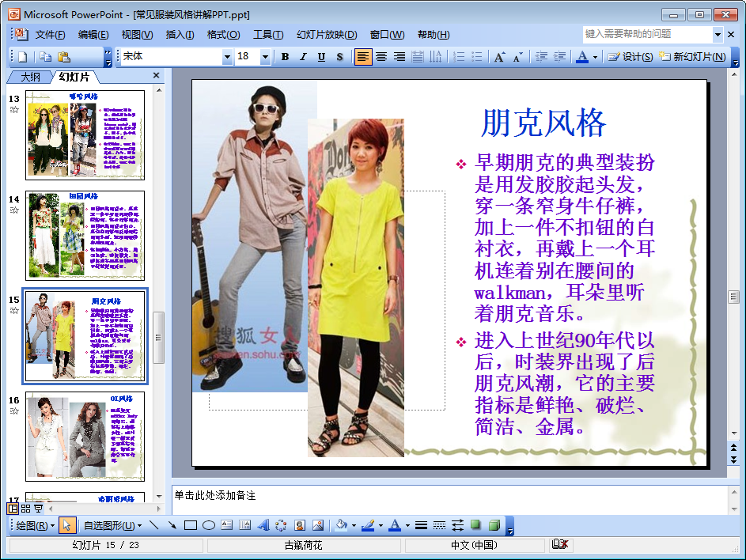Select the object pointer tool
The image size is (746, 560).
(66, 525)
